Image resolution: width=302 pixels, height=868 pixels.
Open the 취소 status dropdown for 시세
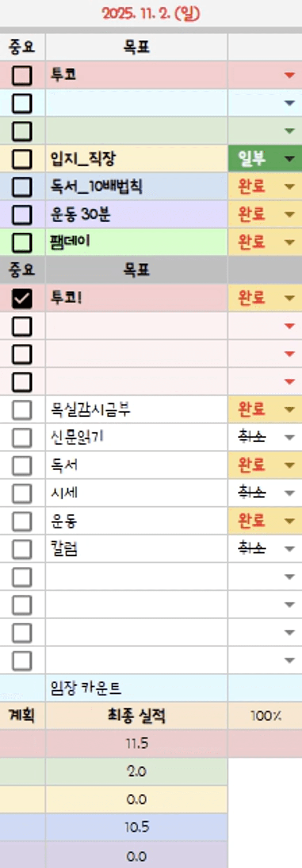[289, 493]
